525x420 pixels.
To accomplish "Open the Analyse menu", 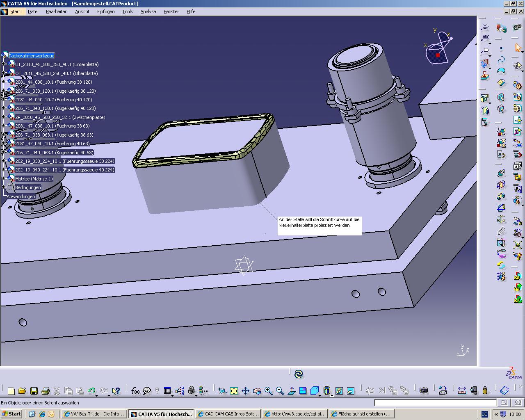I will pos(148,11).
